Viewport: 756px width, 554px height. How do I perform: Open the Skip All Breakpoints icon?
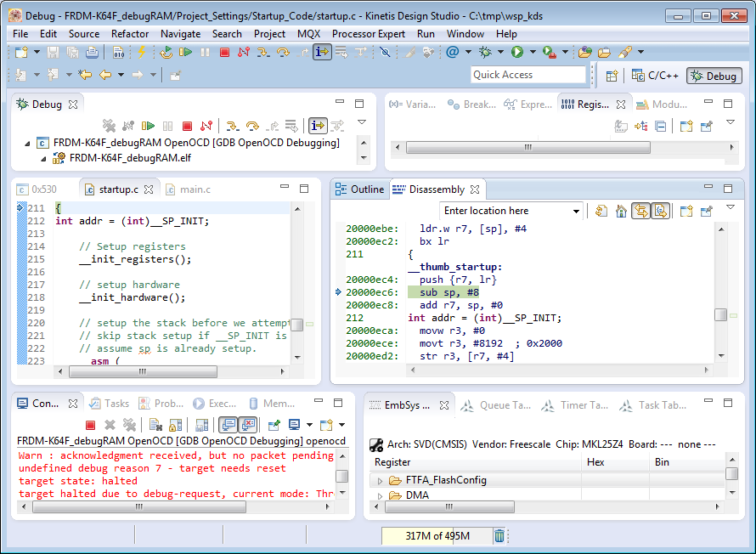tap(385, 53)
